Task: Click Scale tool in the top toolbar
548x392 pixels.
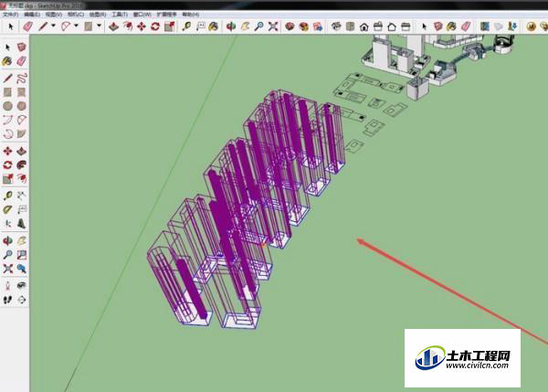Action: tap(170, 26)
